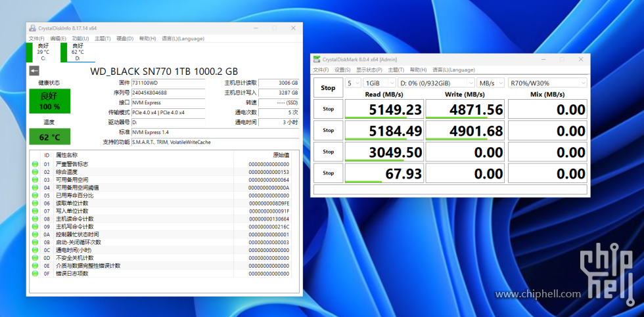Open the 1GiB test size dropdown
644x317 pixels.
click(380, 83)
